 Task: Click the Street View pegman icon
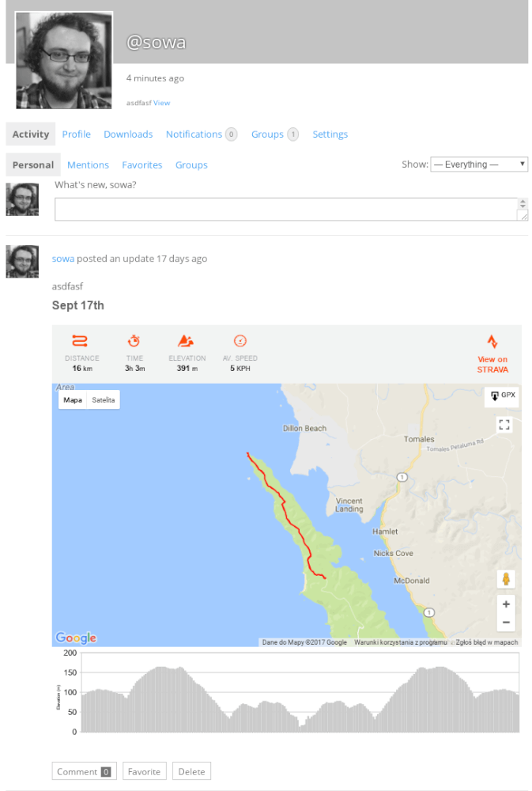pos(506,579)
